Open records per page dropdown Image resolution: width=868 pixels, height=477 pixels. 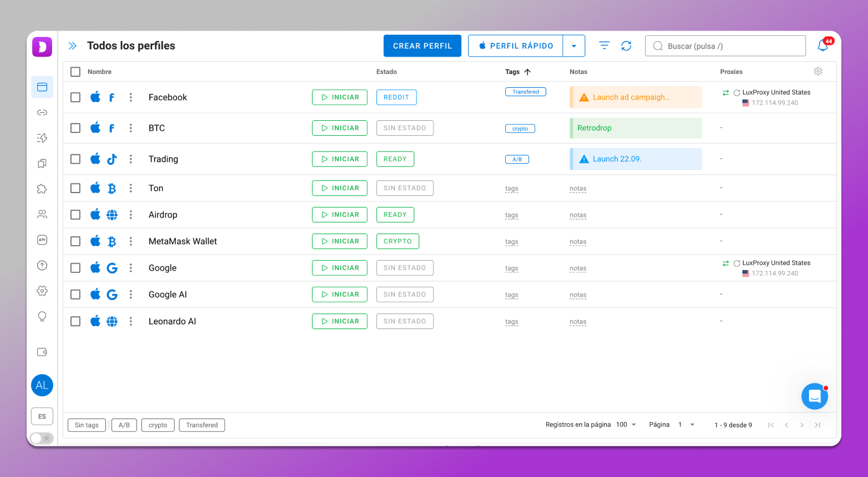[626, 424]
